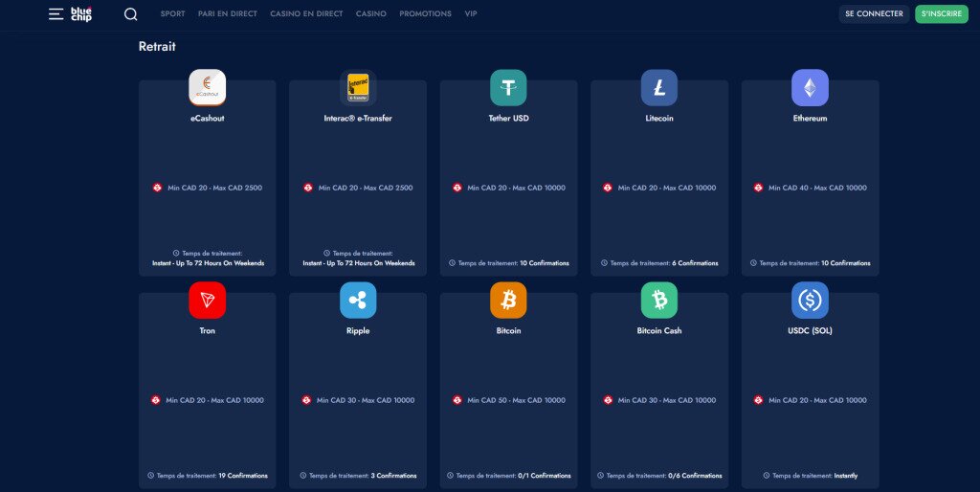Open the SPORT menu
This screenshot has height=492, width=980.
coord(172,13)
